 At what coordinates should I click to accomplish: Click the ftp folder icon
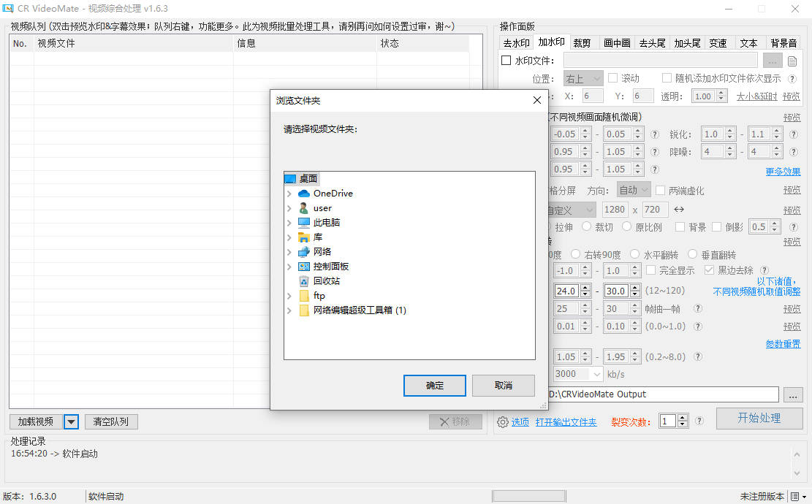tap(304, 296)
